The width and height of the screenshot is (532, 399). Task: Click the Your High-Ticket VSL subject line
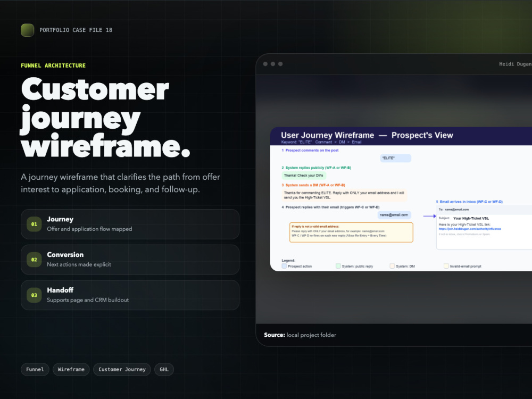coord(471,218)
